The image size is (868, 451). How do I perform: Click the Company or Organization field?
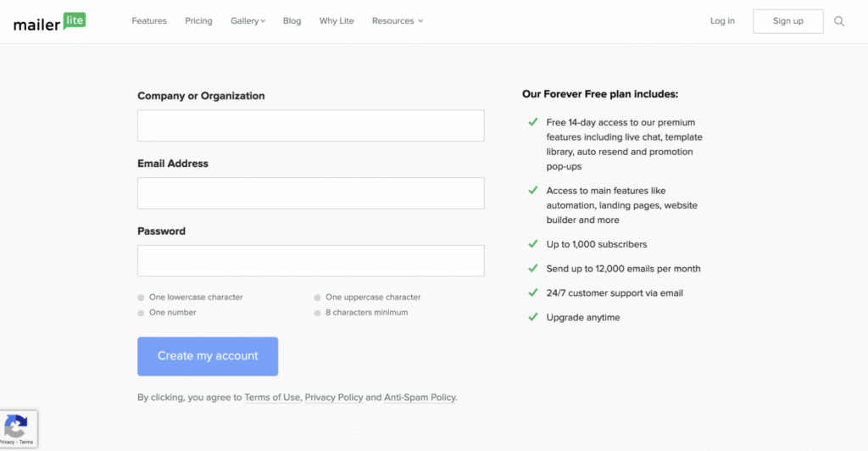coord(310,125)
